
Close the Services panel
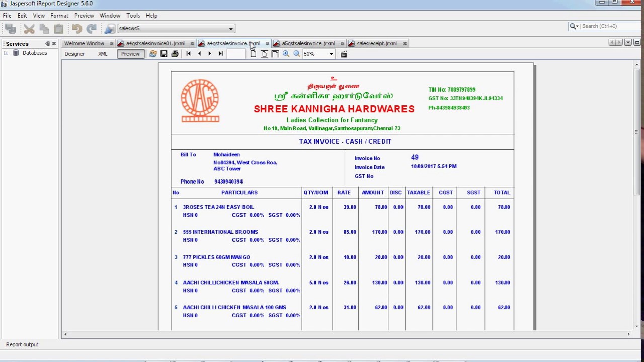coord(54,44)
